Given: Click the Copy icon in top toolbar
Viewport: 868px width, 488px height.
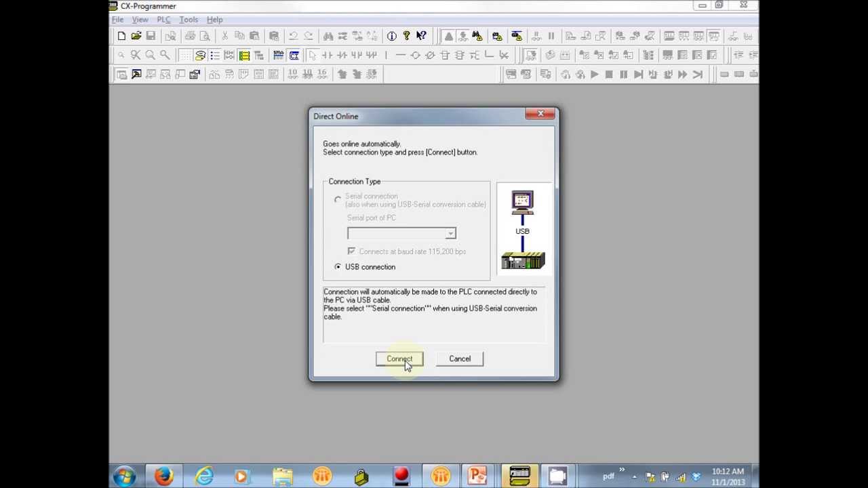Looking at the screenshot, I should point(239,36).
